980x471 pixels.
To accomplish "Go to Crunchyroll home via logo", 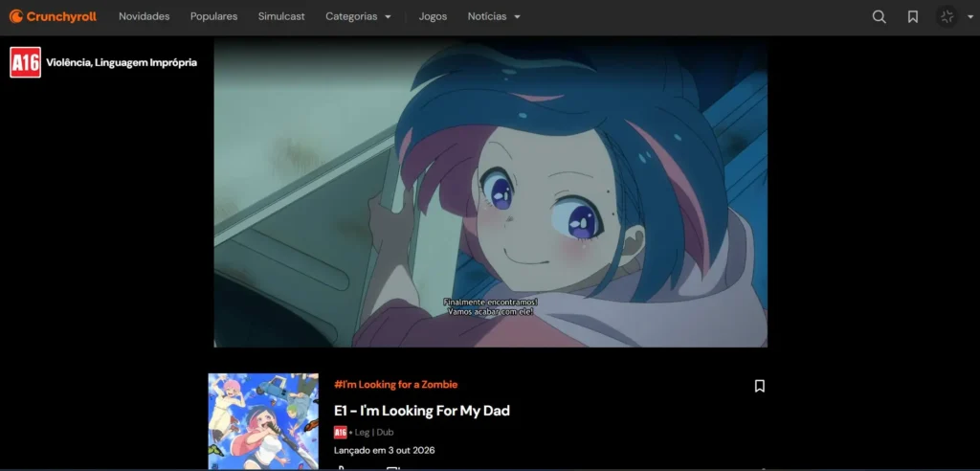I will (x=53, y=17).
